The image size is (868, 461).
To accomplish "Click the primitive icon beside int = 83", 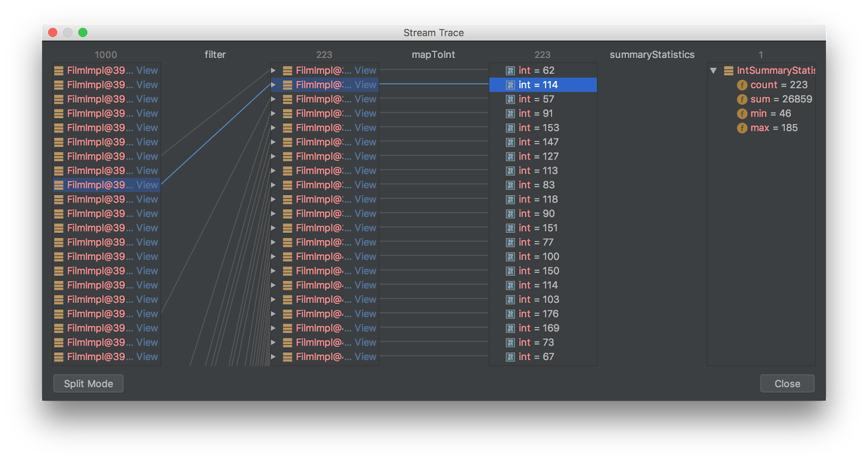I will 510,185.
